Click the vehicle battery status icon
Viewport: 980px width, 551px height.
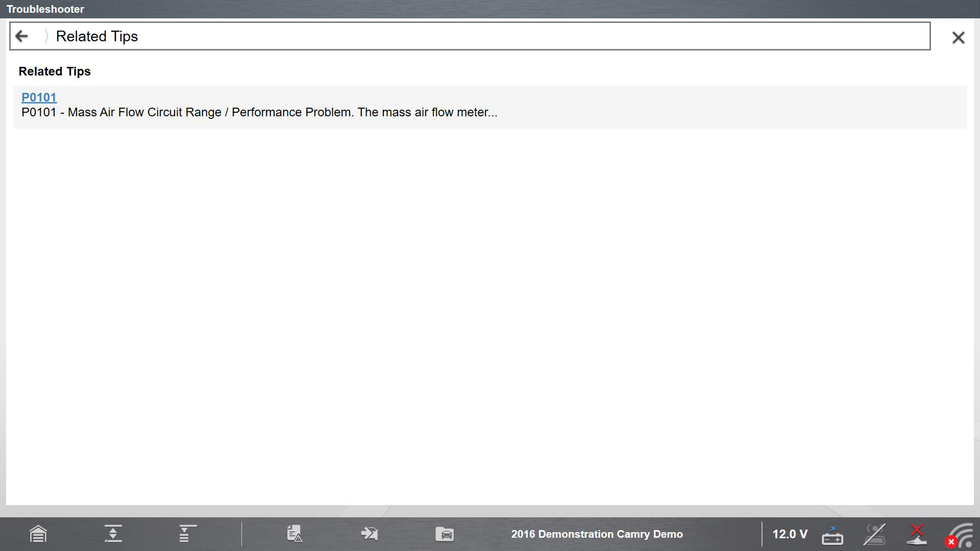click(x=832, y=535)
